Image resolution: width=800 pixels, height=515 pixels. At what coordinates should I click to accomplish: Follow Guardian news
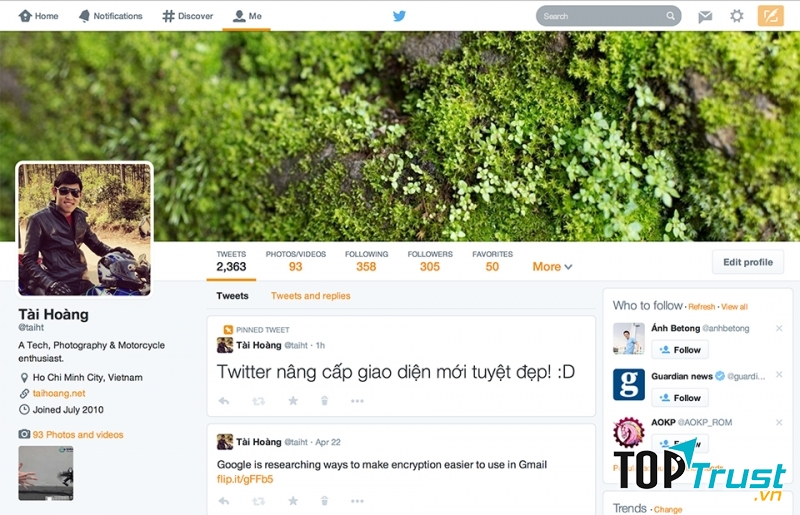680,398
